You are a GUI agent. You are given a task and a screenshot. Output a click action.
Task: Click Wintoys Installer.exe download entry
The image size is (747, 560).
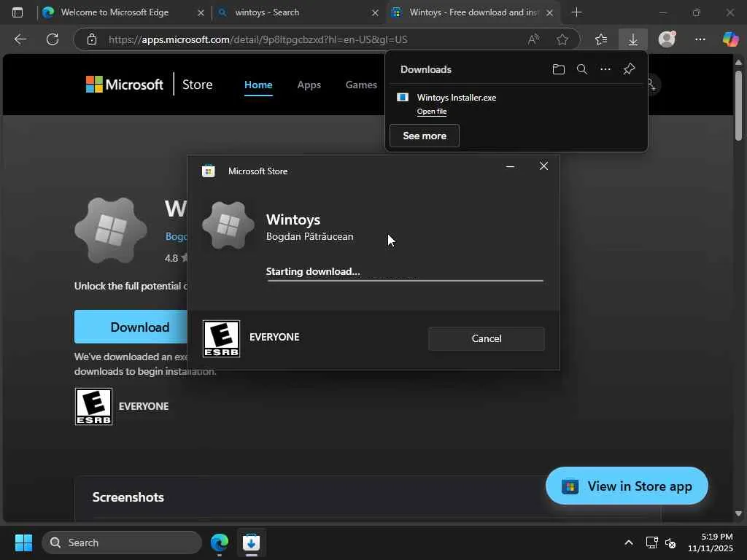[x=516, y=104]
